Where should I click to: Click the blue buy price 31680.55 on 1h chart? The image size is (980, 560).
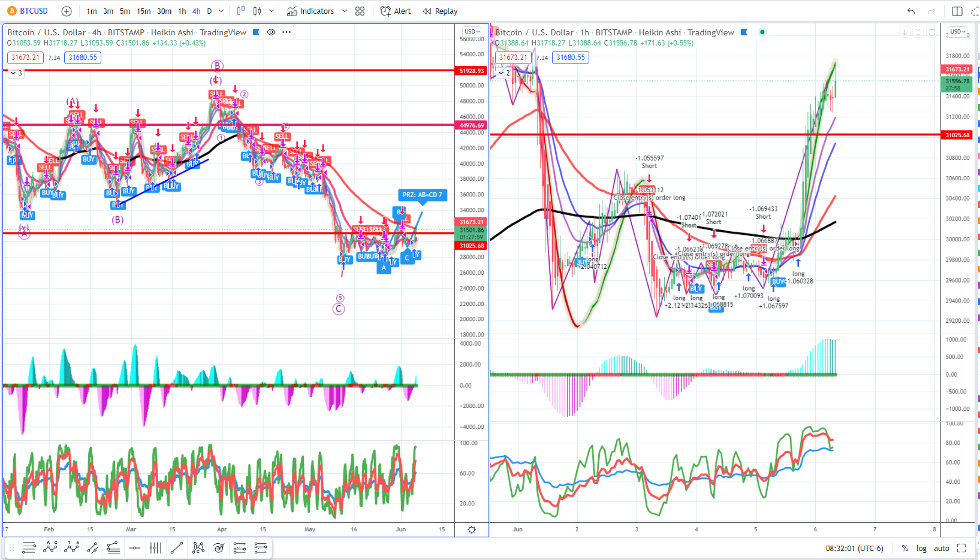click(x=571, y=57)
